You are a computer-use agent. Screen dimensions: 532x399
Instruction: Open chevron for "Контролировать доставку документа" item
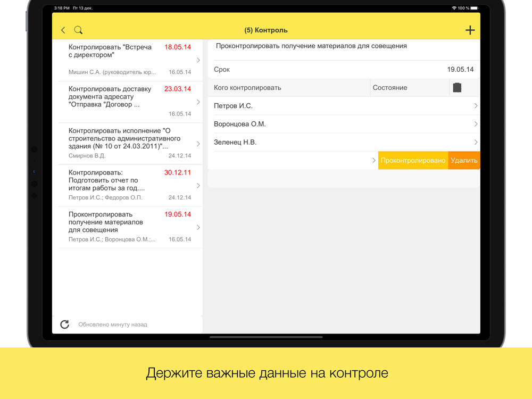tap(198, 102)
